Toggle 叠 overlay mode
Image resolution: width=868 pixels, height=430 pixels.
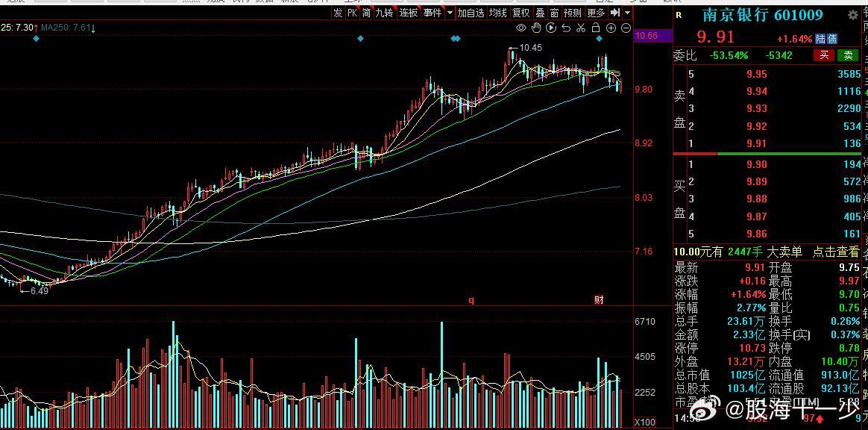point(540,12)
